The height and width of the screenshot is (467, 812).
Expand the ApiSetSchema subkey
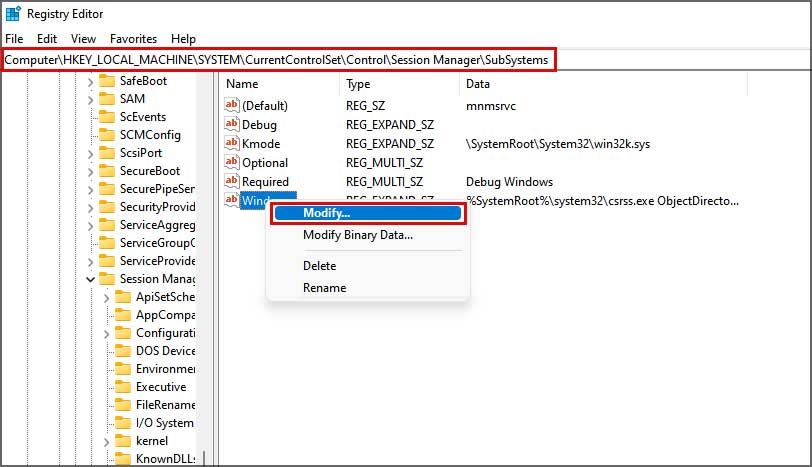[106, 298]
